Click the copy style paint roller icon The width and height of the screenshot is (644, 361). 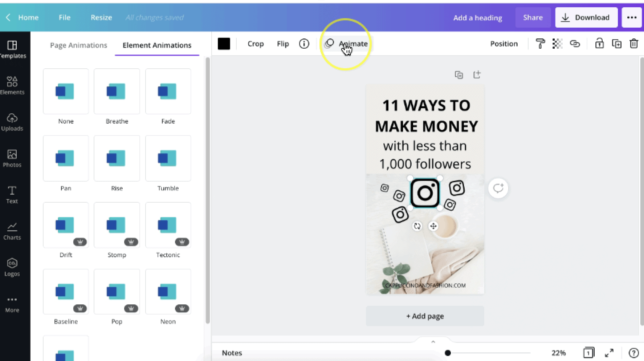tap(540, 44)
